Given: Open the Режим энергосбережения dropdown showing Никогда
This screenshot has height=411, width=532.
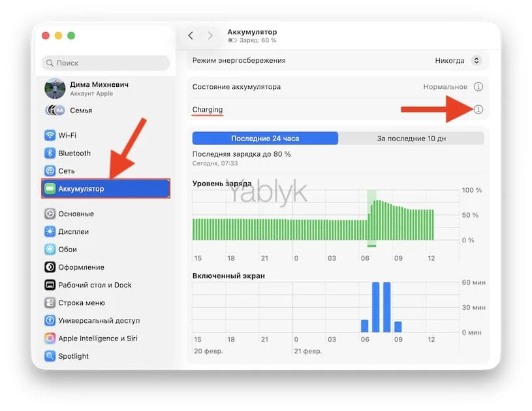Looking at the screenshot, I should pyautogui.click(x=457, y=59).
